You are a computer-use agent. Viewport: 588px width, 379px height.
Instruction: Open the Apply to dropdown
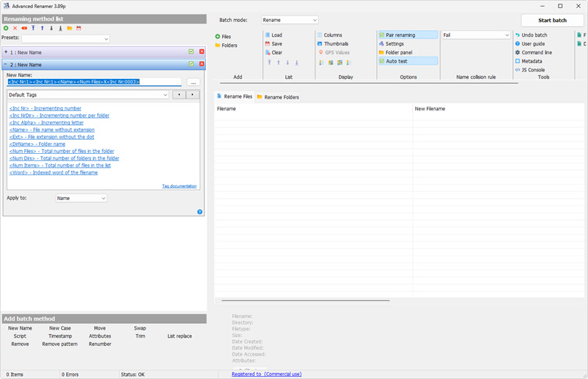[82, 198]
